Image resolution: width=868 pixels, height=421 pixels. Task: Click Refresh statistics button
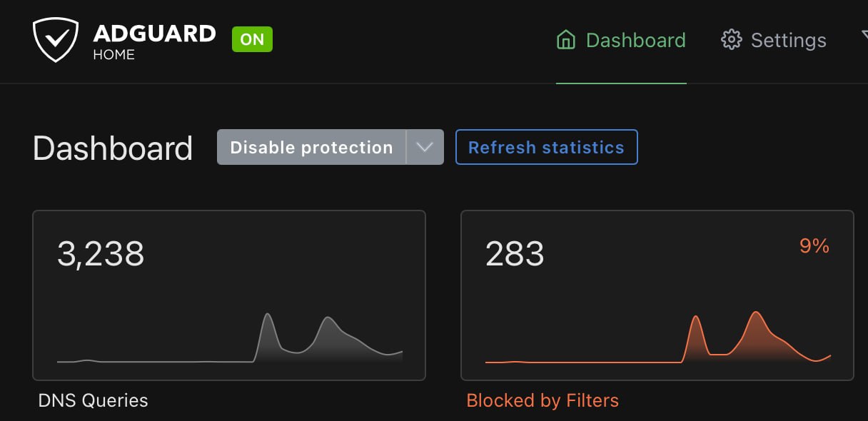(546, 147)
